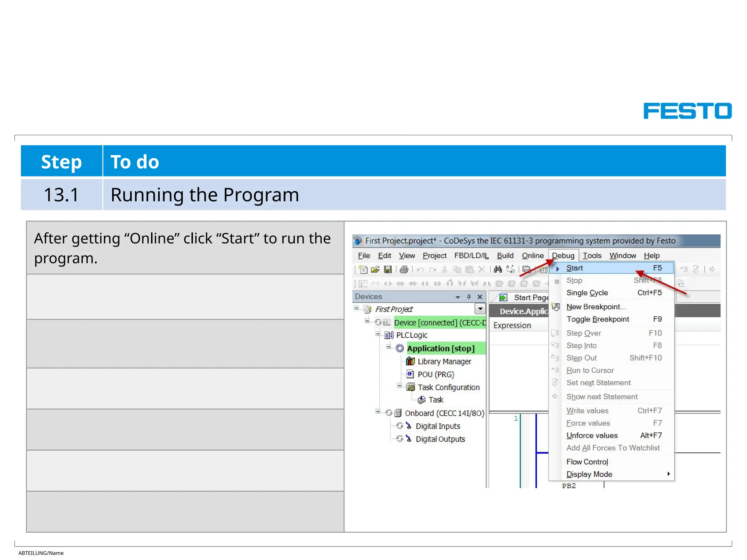Click the Redo arrow icon

point(433,269)
